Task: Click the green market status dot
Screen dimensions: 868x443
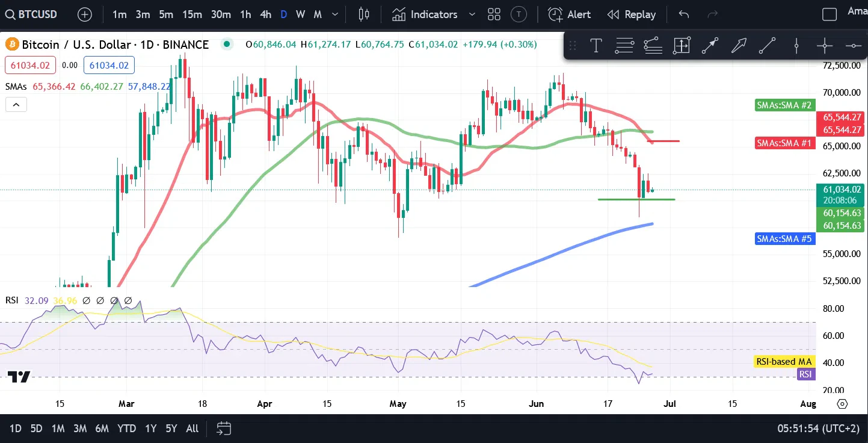Action: [x=226, y=43]
